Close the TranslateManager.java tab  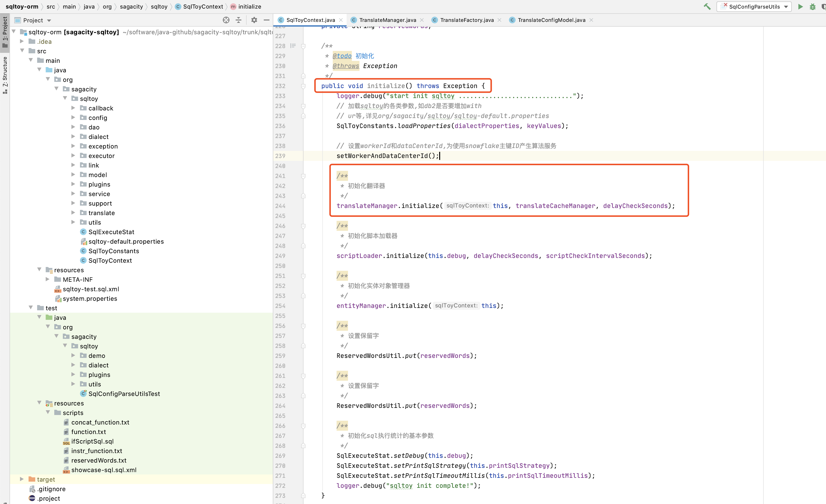coord(422,20)
